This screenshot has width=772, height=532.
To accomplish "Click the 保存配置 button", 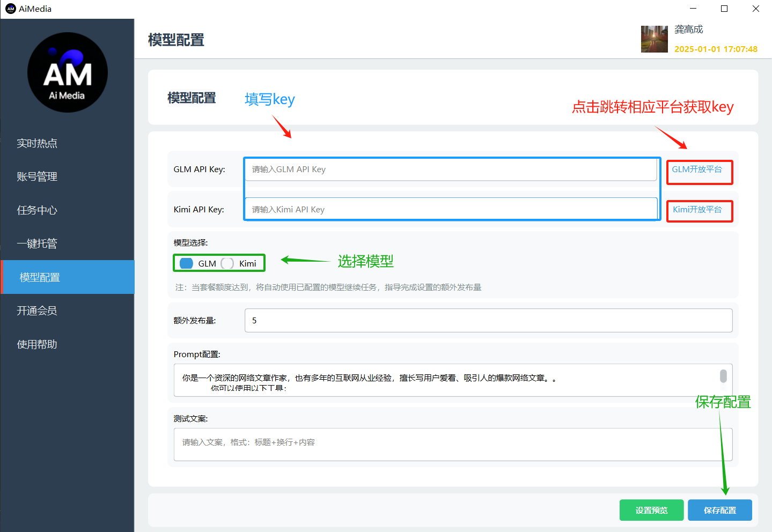I will [x=719, y=510].
